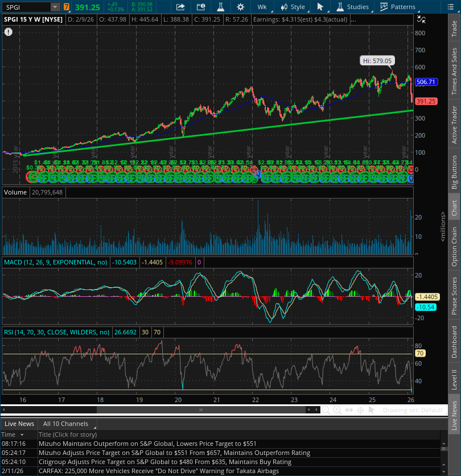Switch to the Trade side tab

(x=454, y=28)
